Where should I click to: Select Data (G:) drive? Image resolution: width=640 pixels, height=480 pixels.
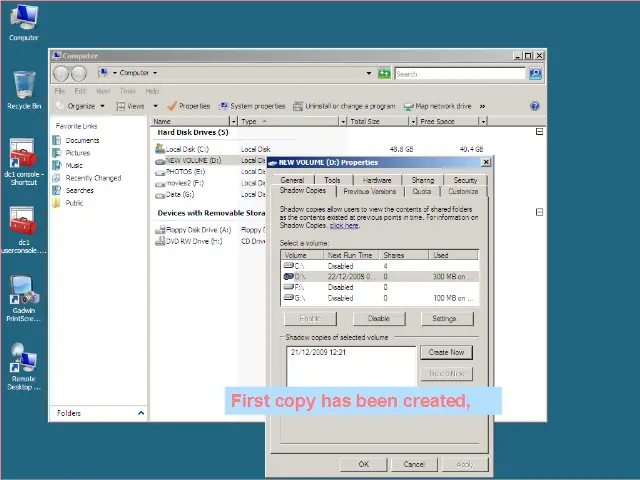[x=175, y=195]
